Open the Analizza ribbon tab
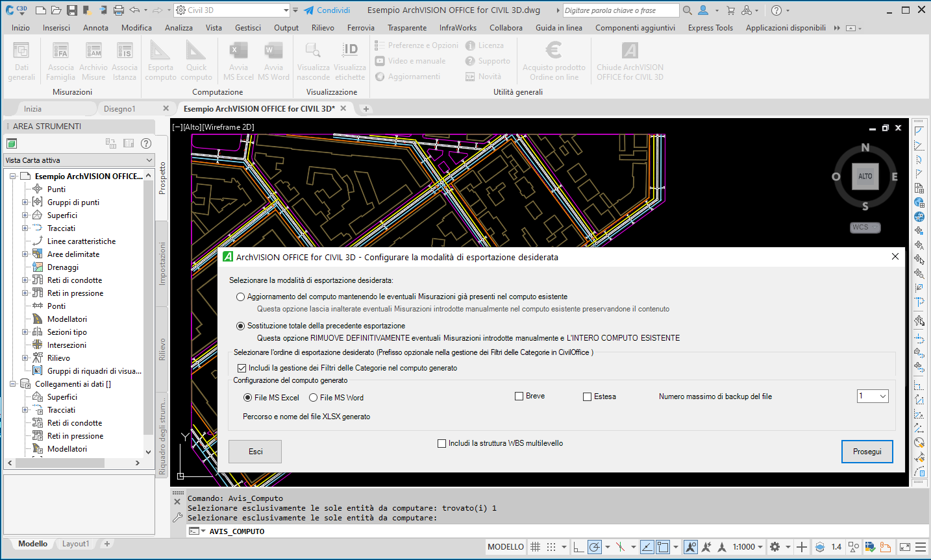The image size is (931, 560). pyautogui.click(x=179, y=28)
